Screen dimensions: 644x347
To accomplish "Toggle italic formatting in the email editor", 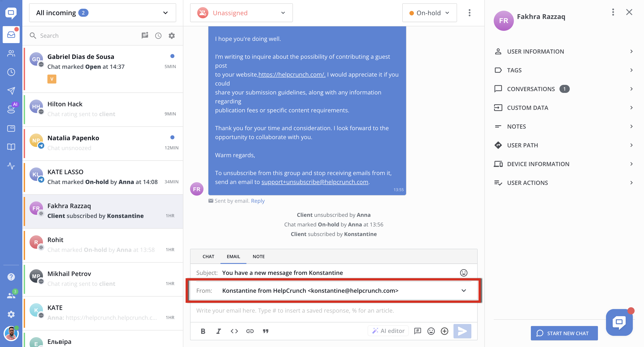I will [218, 331].
